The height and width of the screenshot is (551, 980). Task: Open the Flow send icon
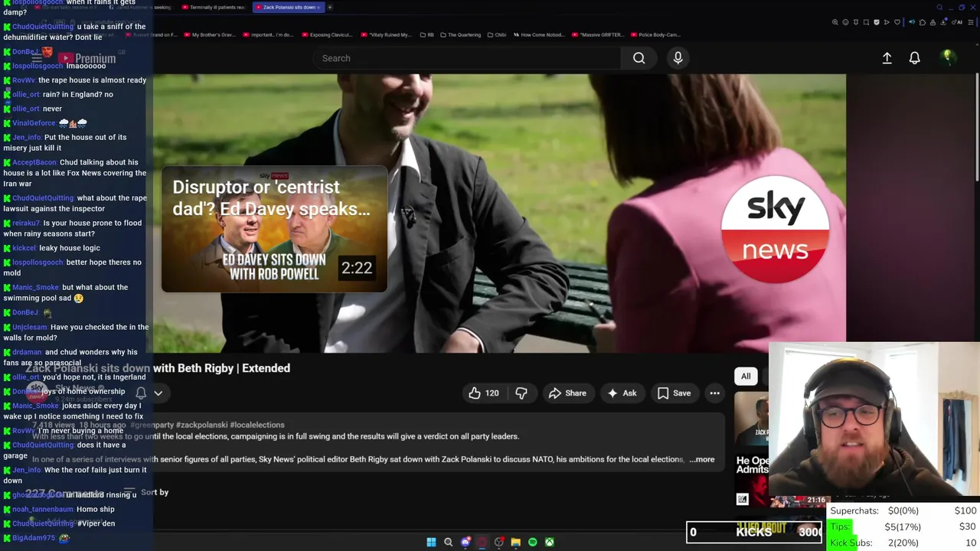887,22
